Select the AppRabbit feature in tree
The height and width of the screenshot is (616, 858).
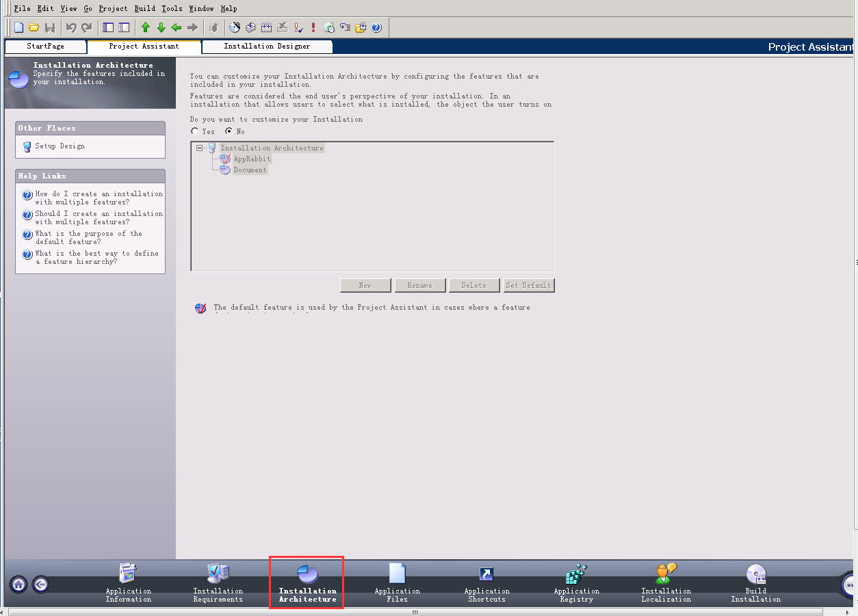tap(252, 159)
